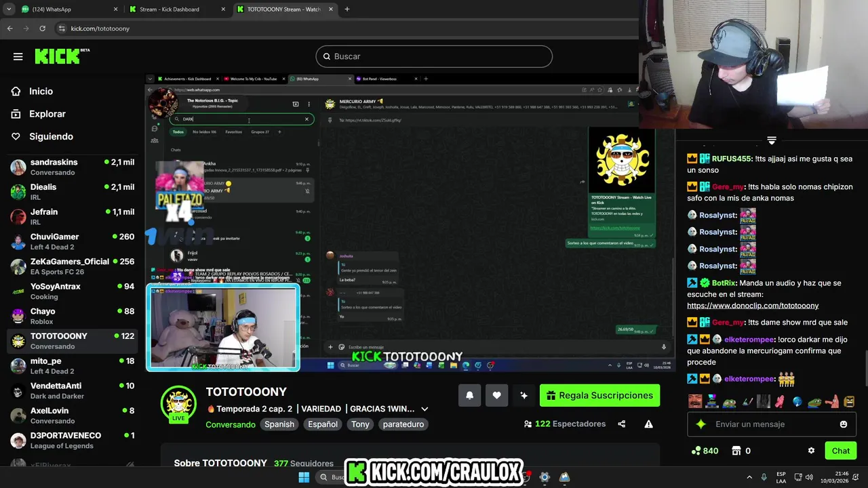
Task: Click the Tony tag
Action: 360,424
